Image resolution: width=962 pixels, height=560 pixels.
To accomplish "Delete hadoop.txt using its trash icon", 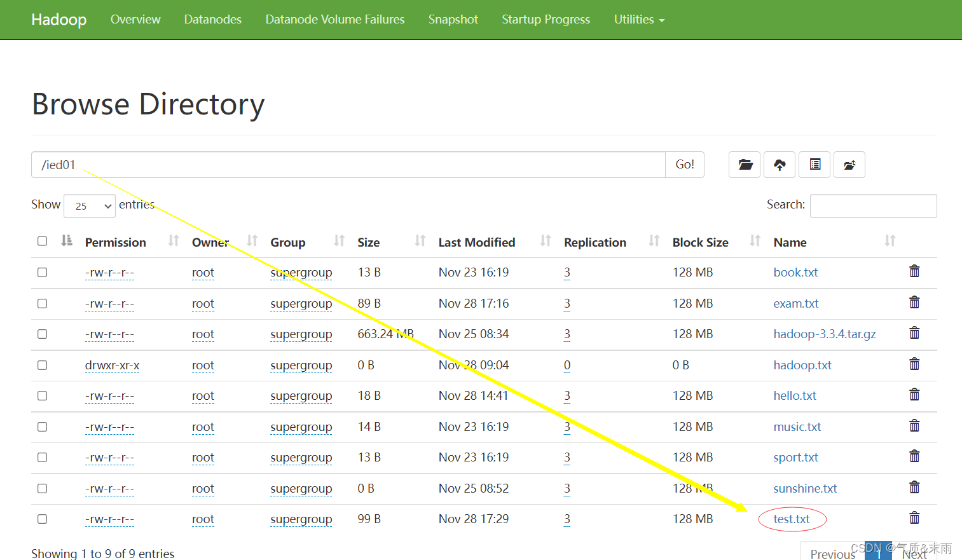I will (x=914, y=364).
